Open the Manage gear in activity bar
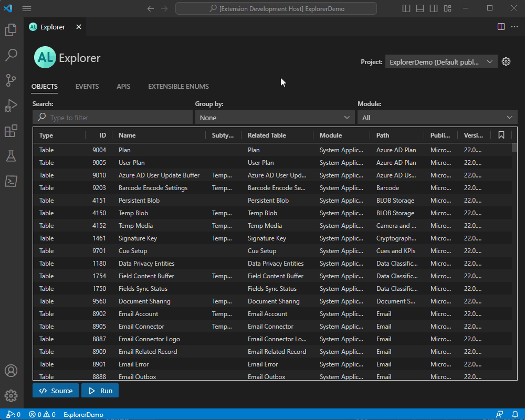 11,396
